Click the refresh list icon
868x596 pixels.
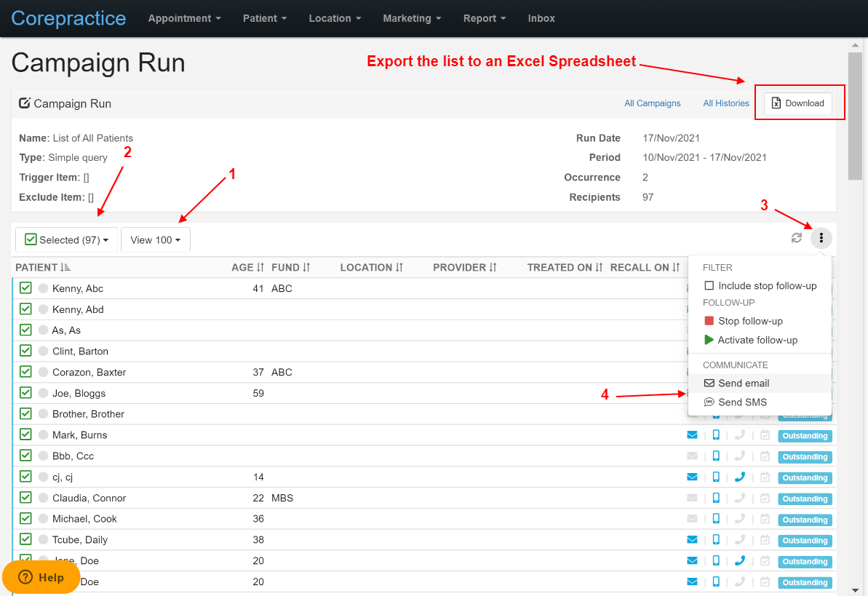(x=797, y=238)
